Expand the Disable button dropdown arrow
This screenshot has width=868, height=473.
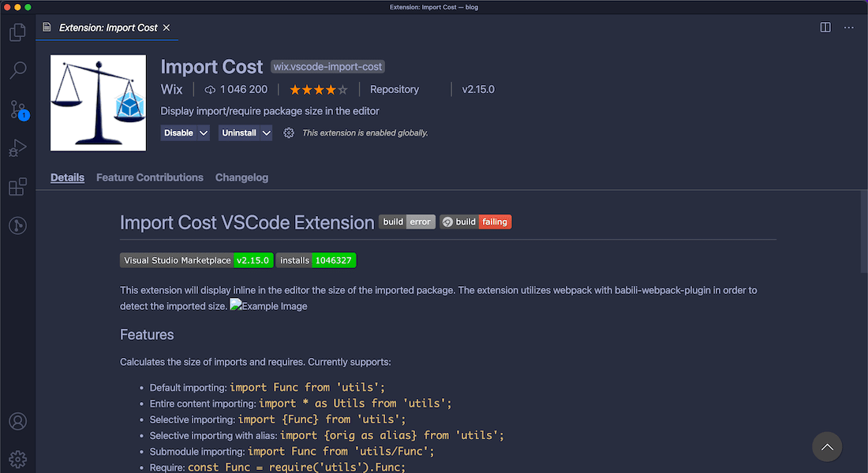click(x=204, y=133)
